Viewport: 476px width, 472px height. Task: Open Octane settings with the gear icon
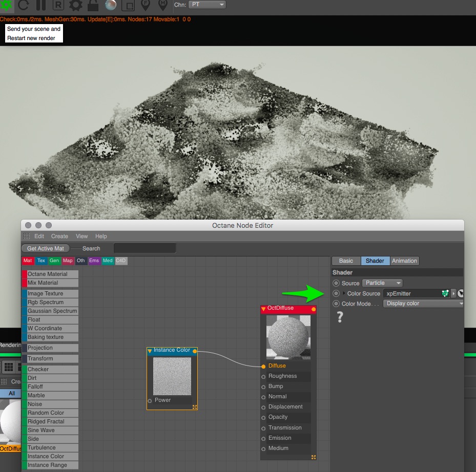coord(76,6)
